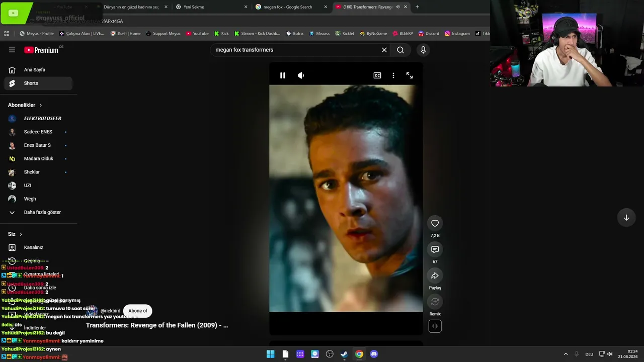Viewport: 644px width, 362px height.
Task: Open Ana Sayfa in the sidebar
Action: (x=38, y=70)
